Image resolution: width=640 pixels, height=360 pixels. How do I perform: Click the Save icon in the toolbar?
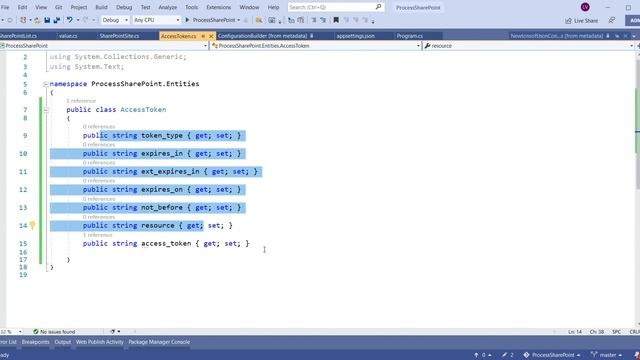[47, 20]
